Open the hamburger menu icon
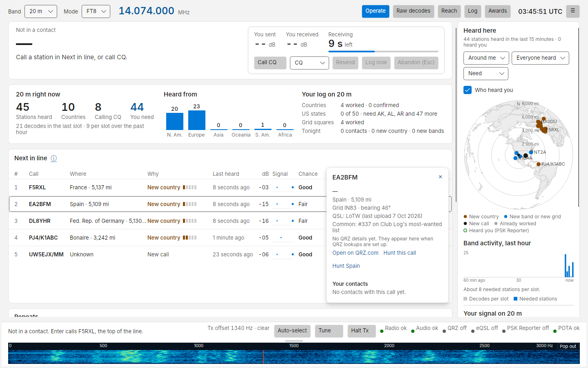This screenshot has width=588, height=368. pos(573,11)
